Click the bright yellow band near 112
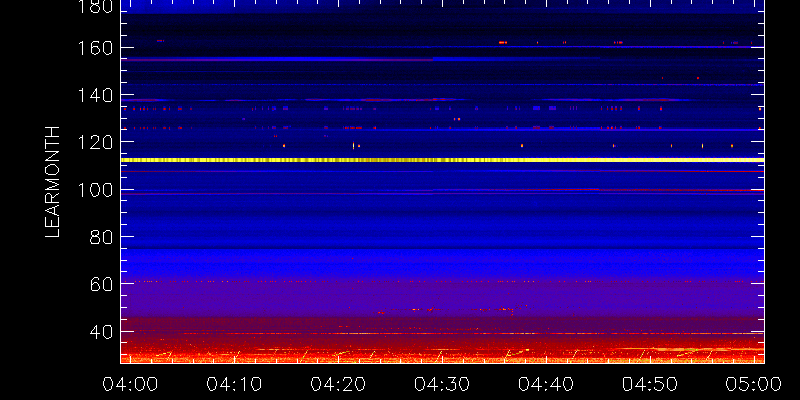The width and height of the screenshot is (800, 400). pos(442,160)
